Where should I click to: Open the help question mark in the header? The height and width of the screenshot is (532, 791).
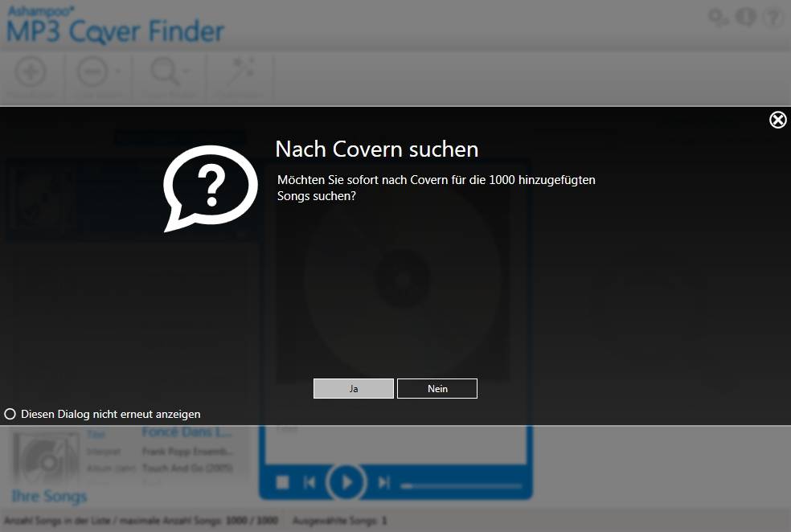pos(773,17)
